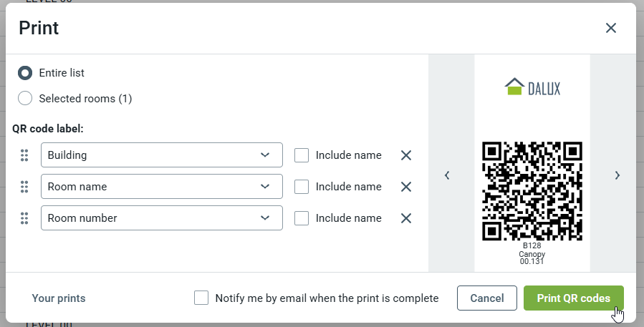
Task: Enable email notification when print completes
Action: pos(201,298)
